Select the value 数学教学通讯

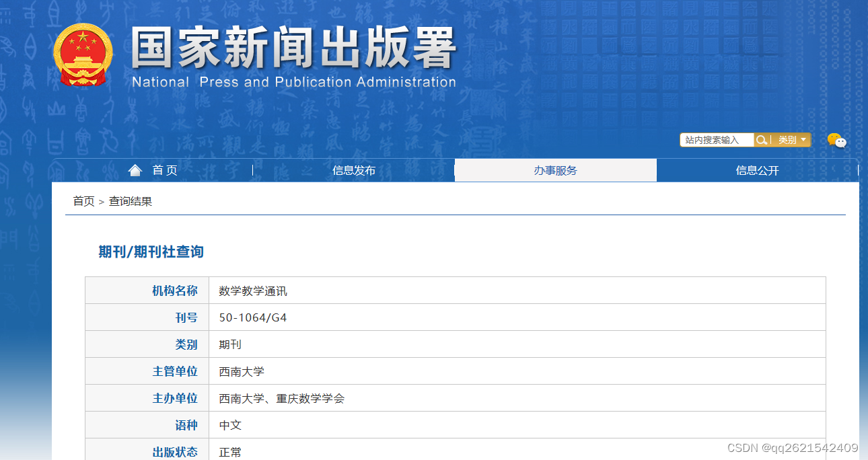(x=253, y=291)
